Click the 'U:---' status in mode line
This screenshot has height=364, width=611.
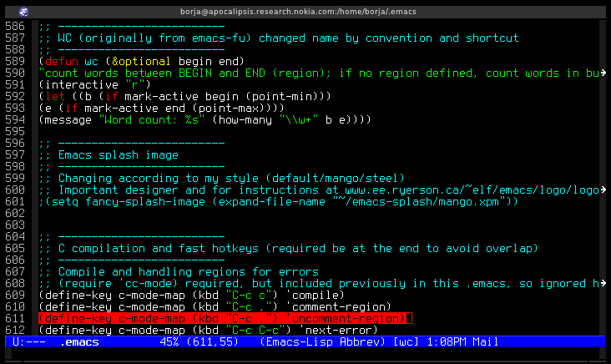(x=29, y=342)
